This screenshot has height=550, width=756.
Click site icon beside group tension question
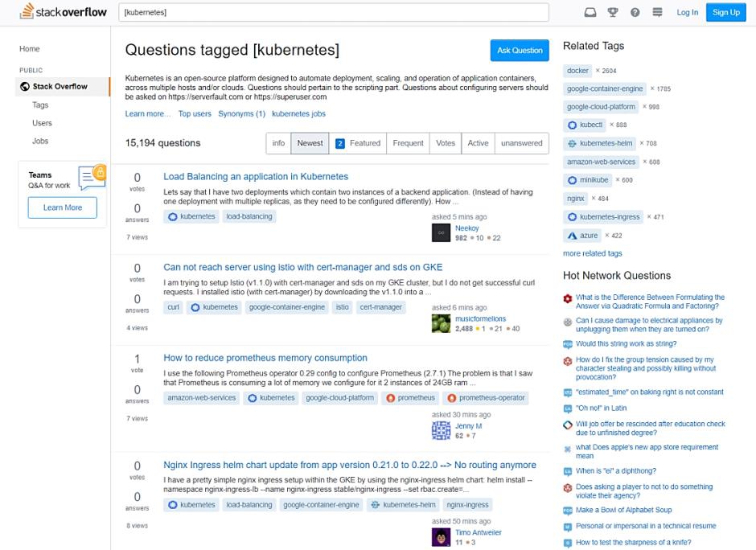point(568,360)
